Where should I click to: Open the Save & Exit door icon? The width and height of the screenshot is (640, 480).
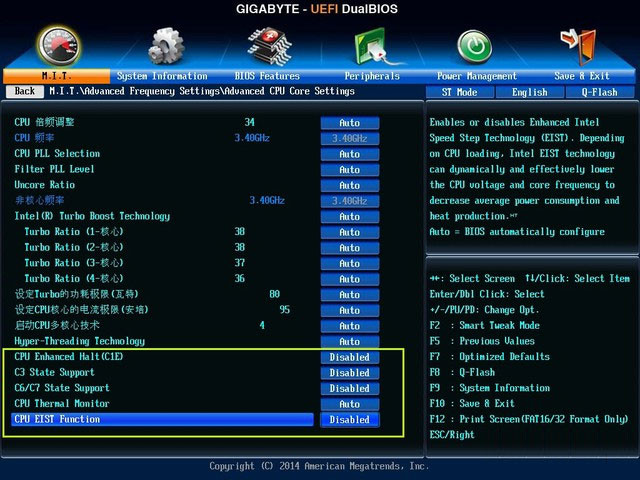click(x=580, y=47)
